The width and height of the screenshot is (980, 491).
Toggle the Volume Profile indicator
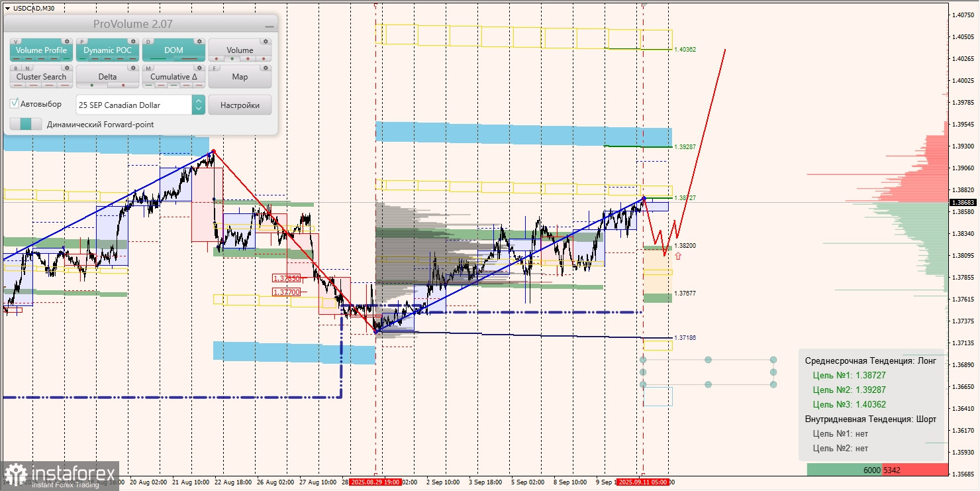point(41,50)
